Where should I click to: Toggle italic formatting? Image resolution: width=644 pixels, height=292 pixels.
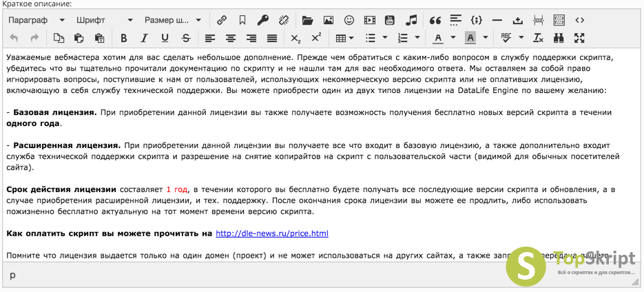coord(144,38)
